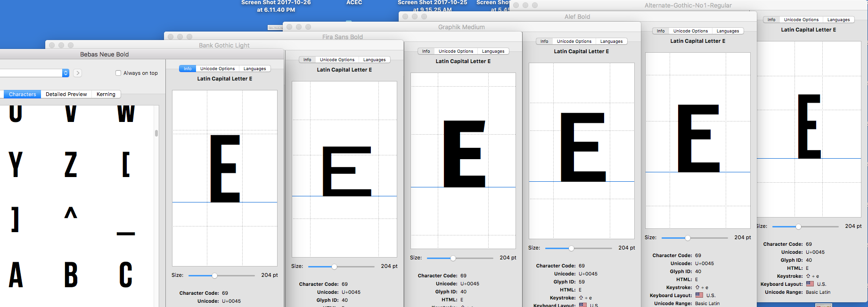The width and height of the screenshot is (868, 307).
Task: Click the Alternate-Gothic-No1-Regular window title
Action: pyautogui.click(x=688, y=5)
